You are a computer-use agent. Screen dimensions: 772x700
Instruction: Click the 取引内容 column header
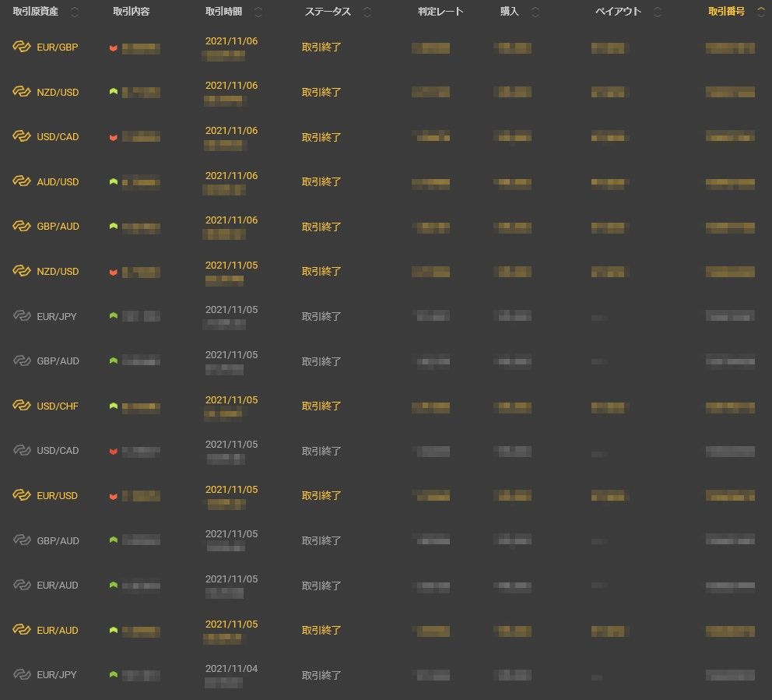click(131, 12)
